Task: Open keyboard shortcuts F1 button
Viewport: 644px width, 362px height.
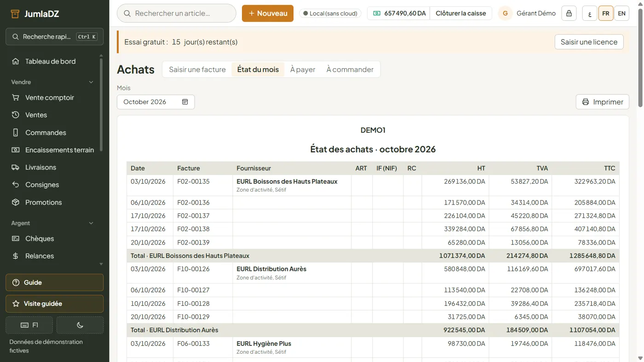Action: tap(29, 325)
